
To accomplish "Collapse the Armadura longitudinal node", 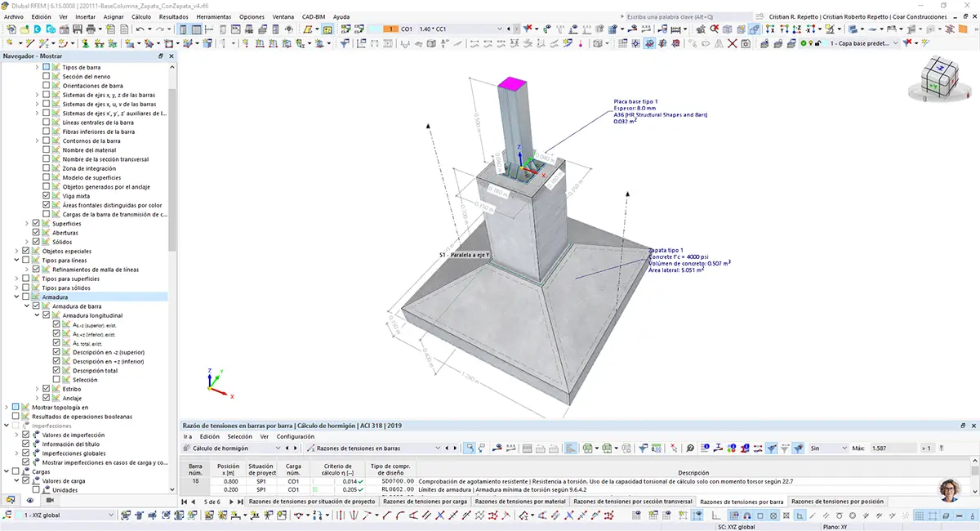I will [x=38, y=315].
